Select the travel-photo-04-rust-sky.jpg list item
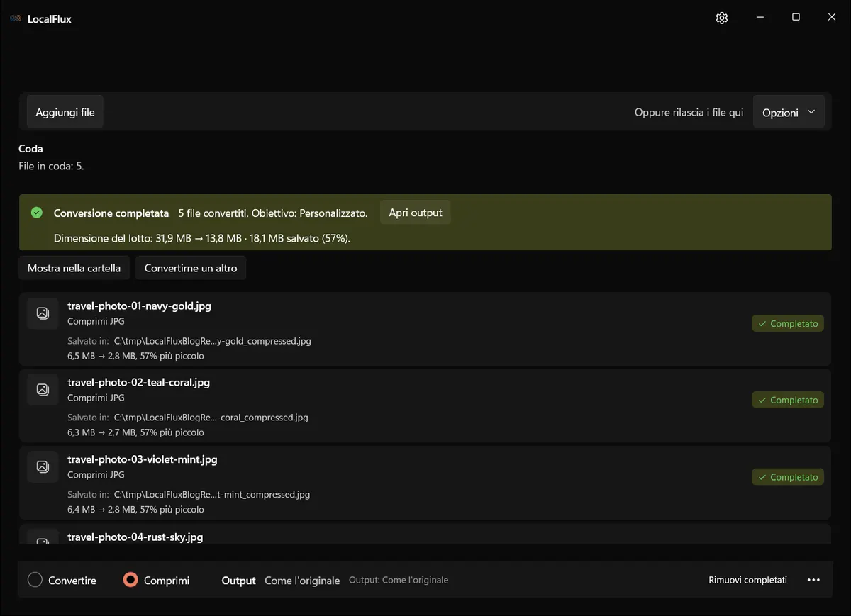851x616 pixels. tap(425, 534)
